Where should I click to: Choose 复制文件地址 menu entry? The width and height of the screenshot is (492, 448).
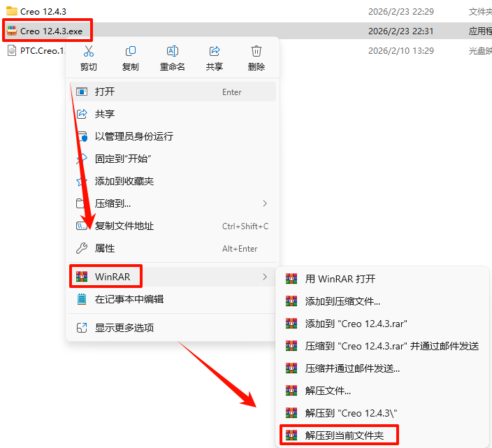pyautogui.click(x=173, y=226)
